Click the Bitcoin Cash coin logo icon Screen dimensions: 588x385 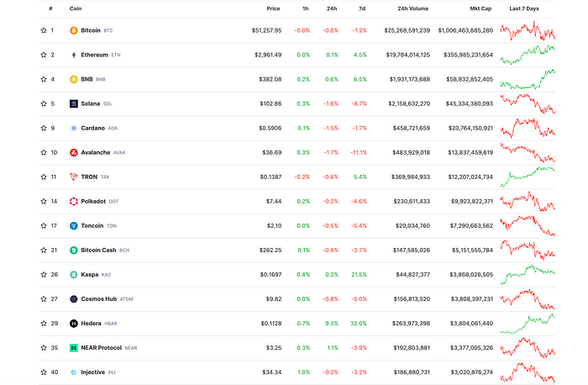point(74,250)
